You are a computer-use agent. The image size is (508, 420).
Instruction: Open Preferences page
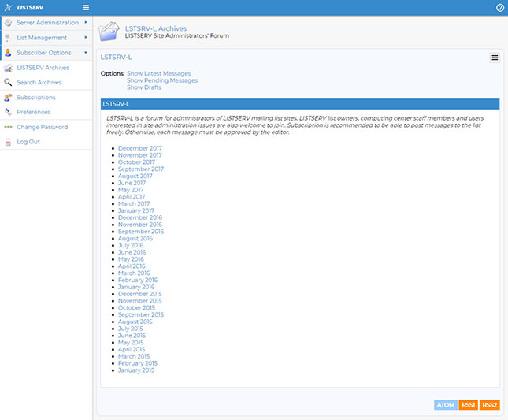coord(34,112)
